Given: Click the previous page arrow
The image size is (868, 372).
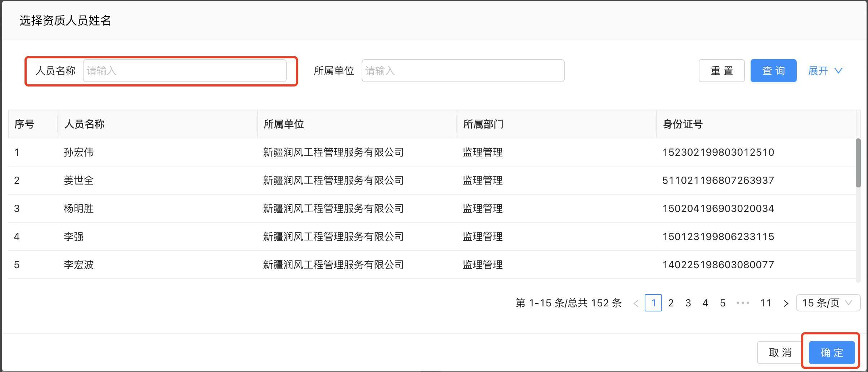Looking at the screenshot, I should [636, 303].
